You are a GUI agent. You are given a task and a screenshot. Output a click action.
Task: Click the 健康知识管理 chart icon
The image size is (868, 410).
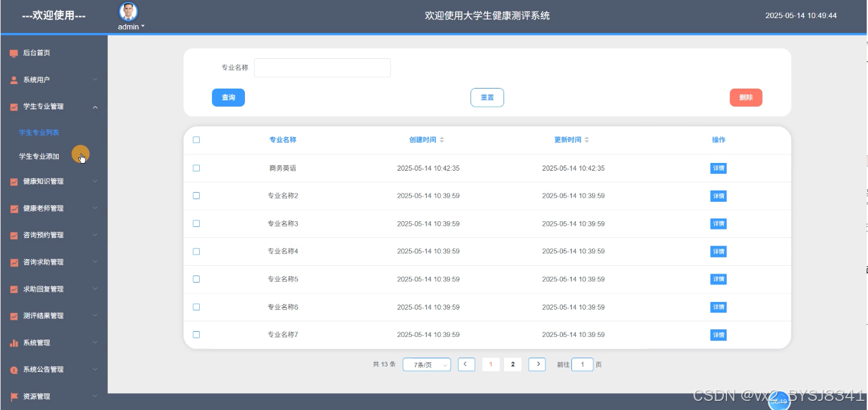[x=14, y=182]
